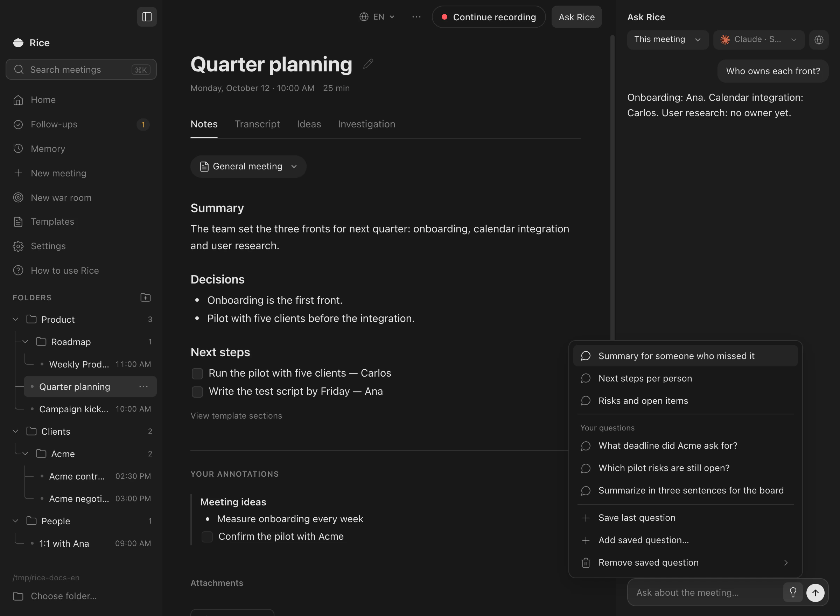Select Summary for someone who missed it
The width and height of the screenshot is (840, 616).
[x=685, y=356]
